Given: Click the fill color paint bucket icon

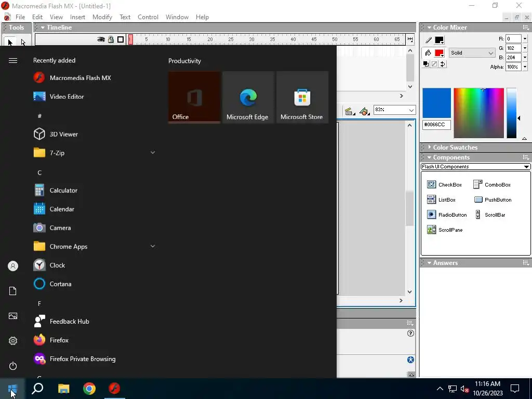Looking at the screenshot, I should point(428,52).
